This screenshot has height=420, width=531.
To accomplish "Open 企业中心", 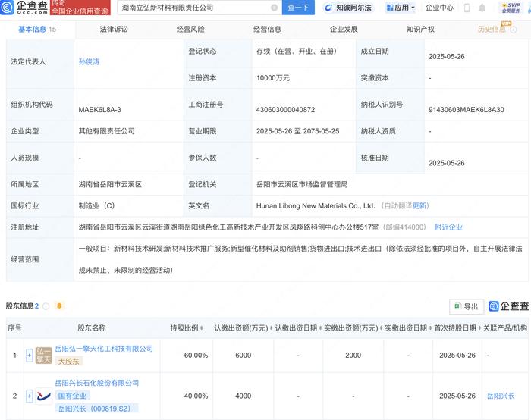I will tap(439, 8).
